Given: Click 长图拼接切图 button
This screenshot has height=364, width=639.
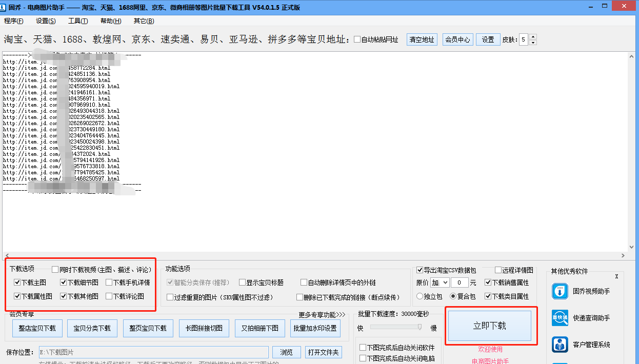Looking at the screenshot, I should coord(204,328).
